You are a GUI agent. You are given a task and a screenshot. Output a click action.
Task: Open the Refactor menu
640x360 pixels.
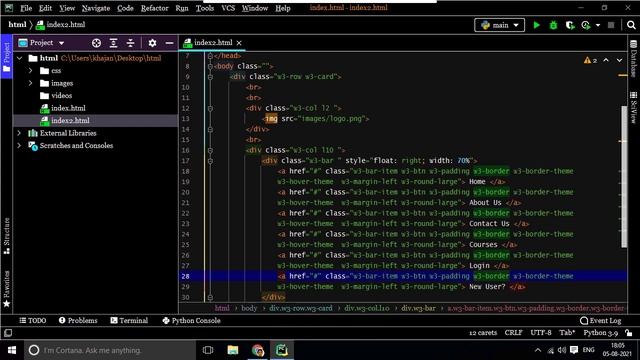point(154,8)
